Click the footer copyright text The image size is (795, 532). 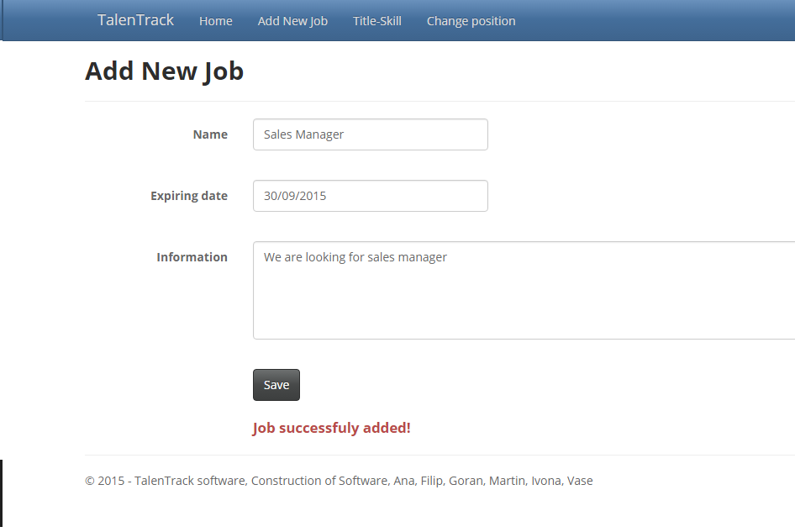click(x=339, y=481)
